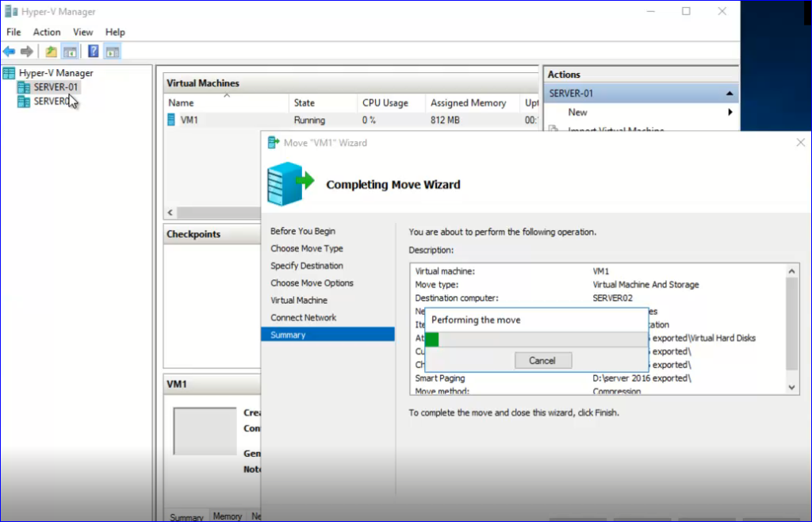
Task: Switch to the Memory tab of VM1
Action: pyautogui.click(x=228, y=516)
